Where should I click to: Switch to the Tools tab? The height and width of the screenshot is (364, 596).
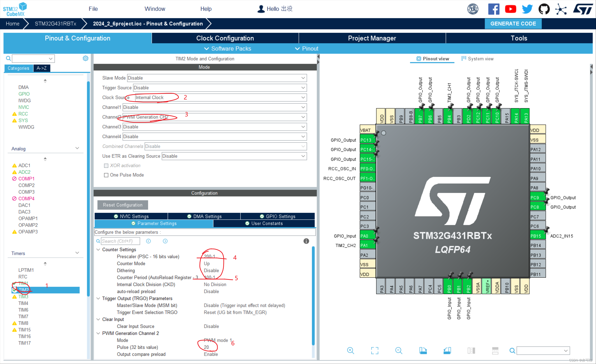[519, 38]
